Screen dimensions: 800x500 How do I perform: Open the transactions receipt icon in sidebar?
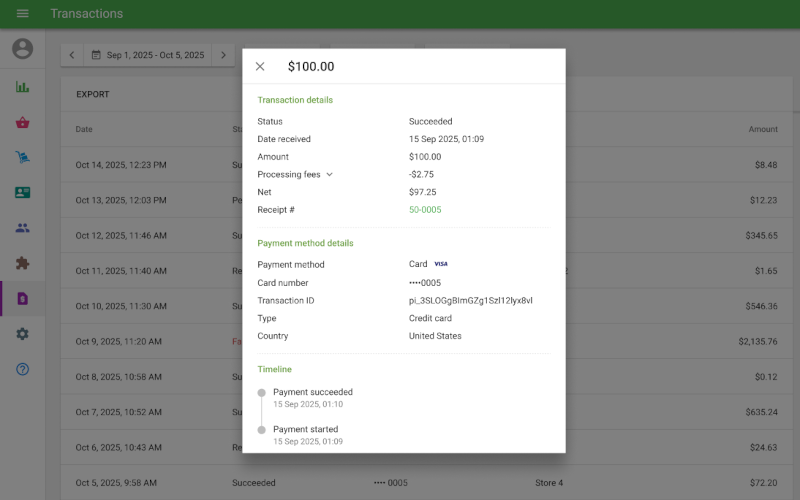tap(22, 298)
